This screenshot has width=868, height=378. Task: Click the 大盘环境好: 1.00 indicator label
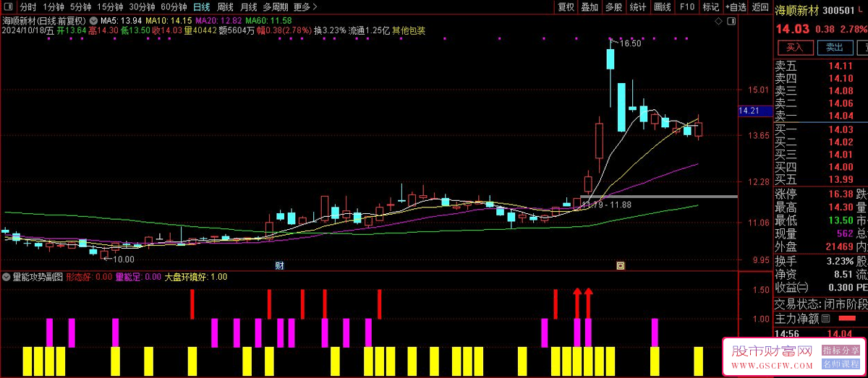point(196,277)
